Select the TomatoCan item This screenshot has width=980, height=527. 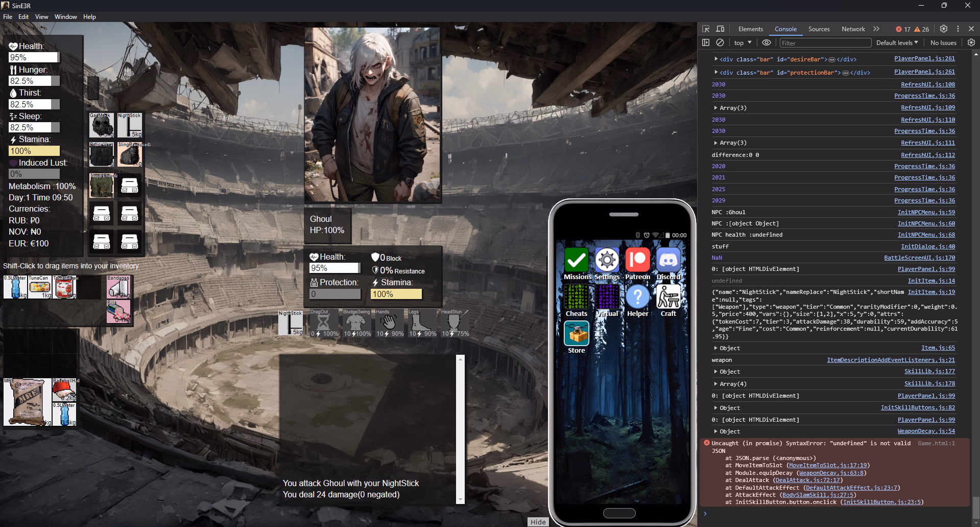(x=65, y=287)
